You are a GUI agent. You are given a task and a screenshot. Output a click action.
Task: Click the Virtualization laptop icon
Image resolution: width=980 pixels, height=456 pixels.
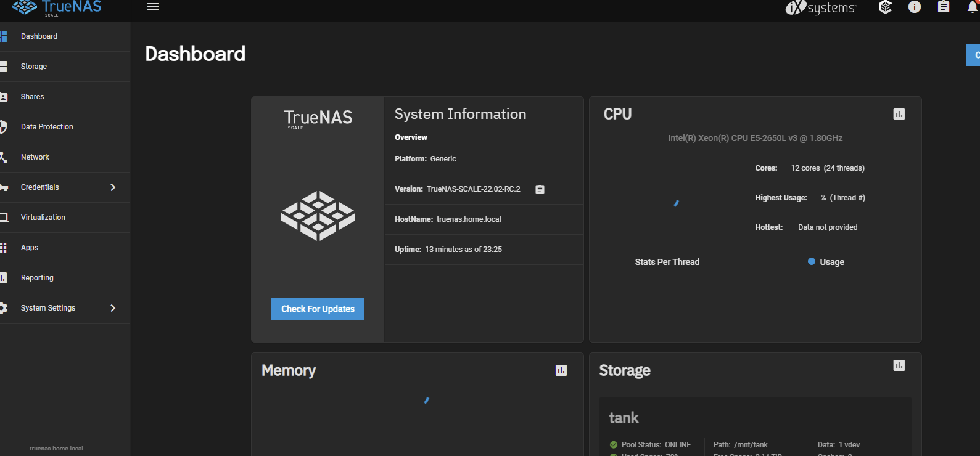tap(4, 218)
